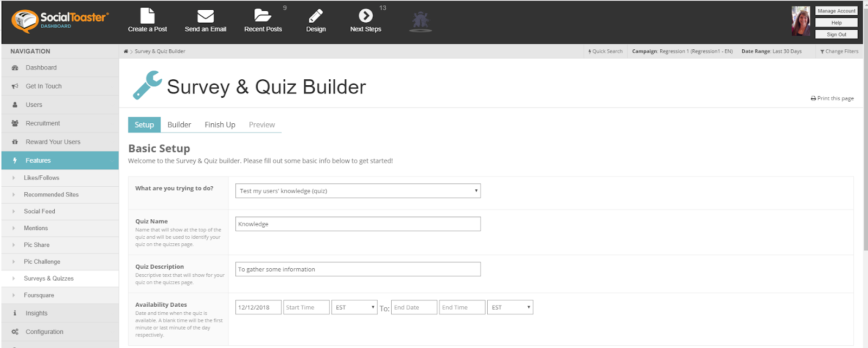Collapse the Features navigation section

(60, 161)
